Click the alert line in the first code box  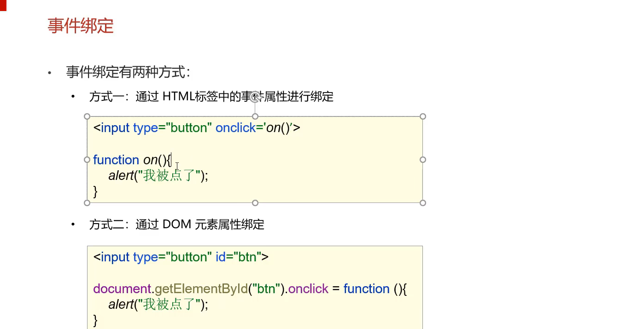pyautogui.click(x=158, y=176)
